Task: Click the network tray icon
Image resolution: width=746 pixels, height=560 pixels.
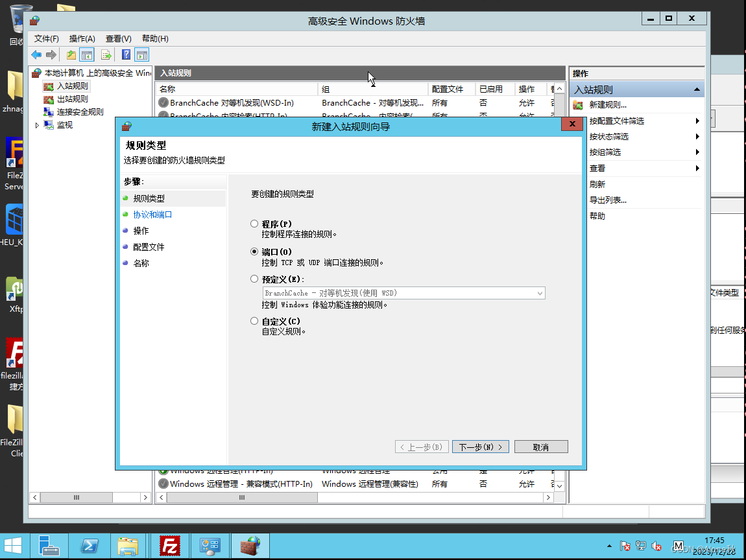Action: 641,546
